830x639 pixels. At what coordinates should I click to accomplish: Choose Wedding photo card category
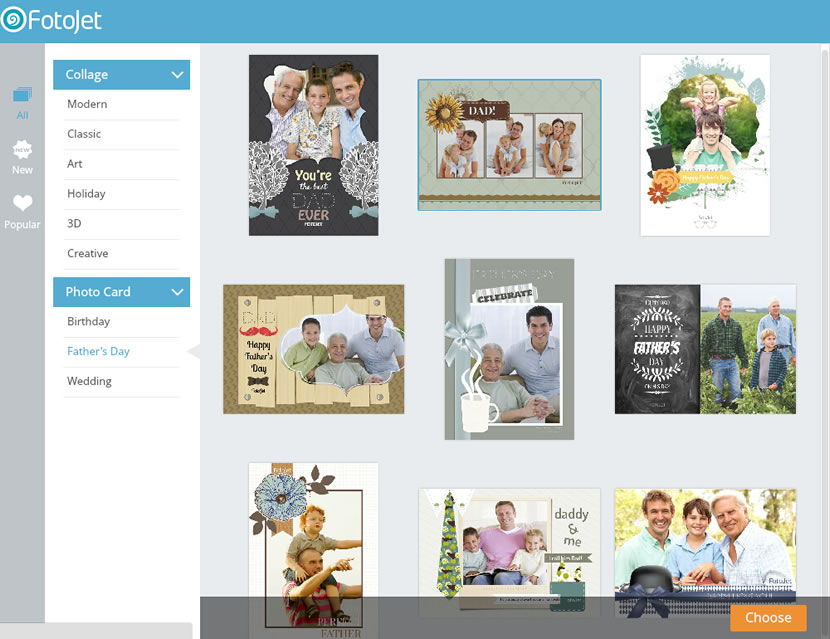[x=89, y=381]
